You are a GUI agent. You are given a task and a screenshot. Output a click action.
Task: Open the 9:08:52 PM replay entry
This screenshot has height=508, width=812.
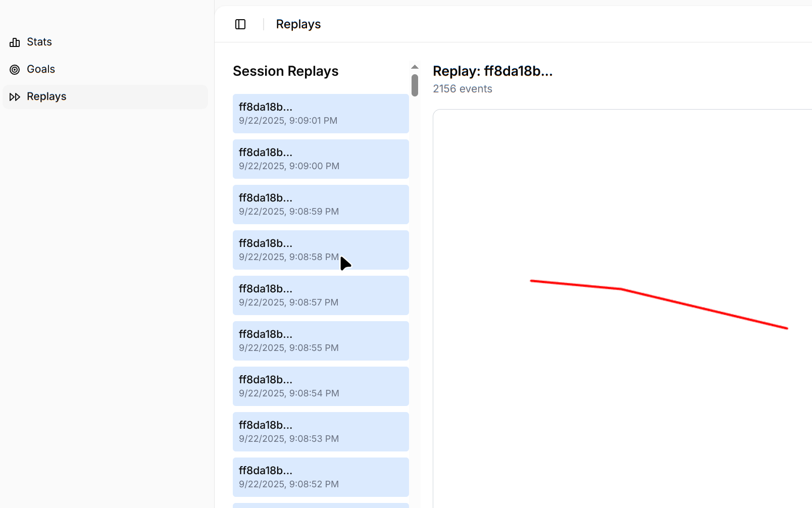tap(321, 477)
